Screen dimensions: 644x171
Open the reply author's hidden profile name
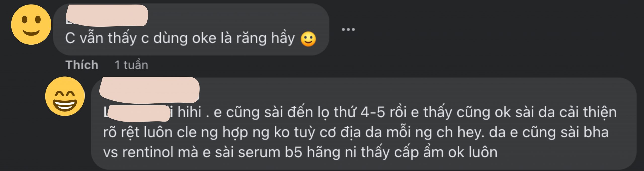click(149, 90)
